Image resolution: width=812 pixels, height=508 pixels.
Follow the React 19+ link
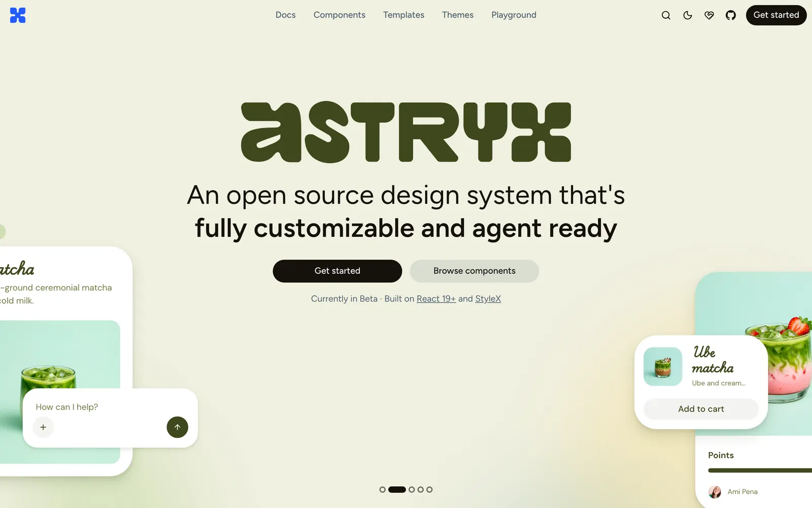pos(436,299)
